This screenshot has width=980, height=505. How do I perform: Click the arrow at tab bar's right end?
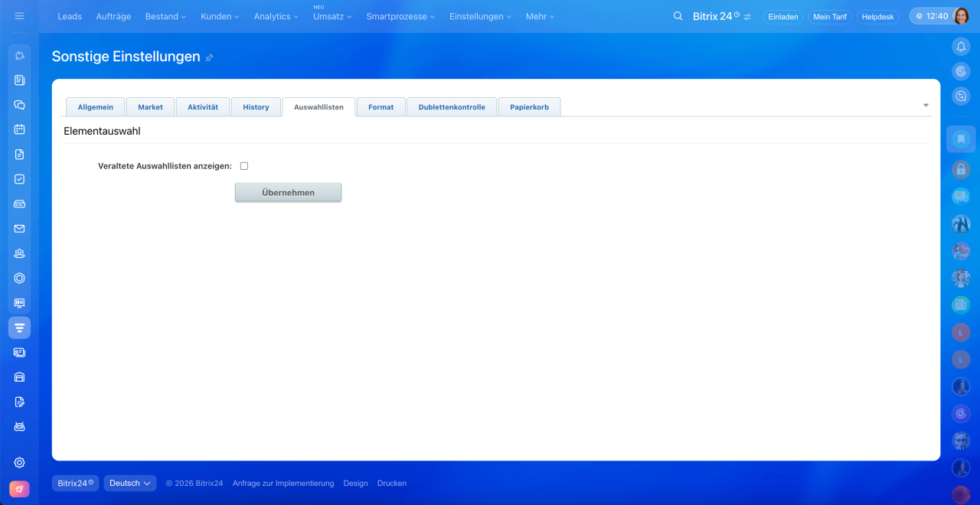click(926, 105)
